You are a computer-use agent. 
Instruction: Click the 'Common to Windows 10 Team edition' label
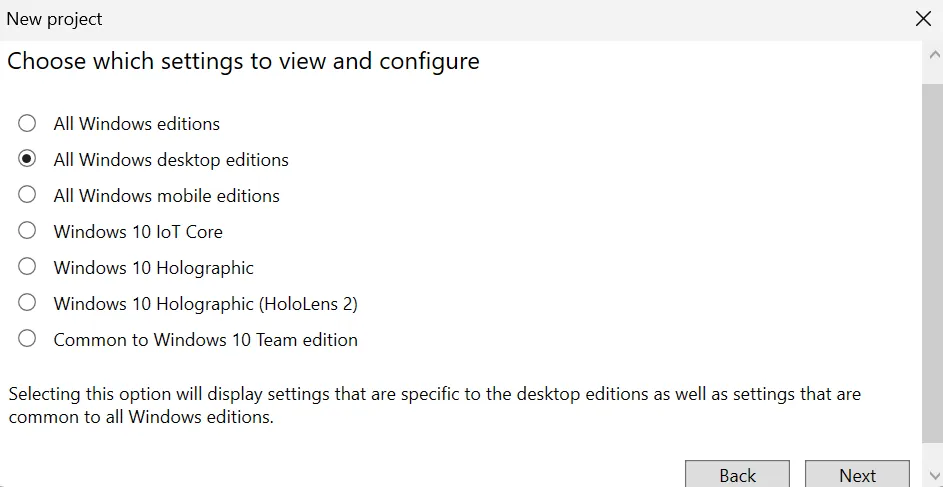coord(206,340)
